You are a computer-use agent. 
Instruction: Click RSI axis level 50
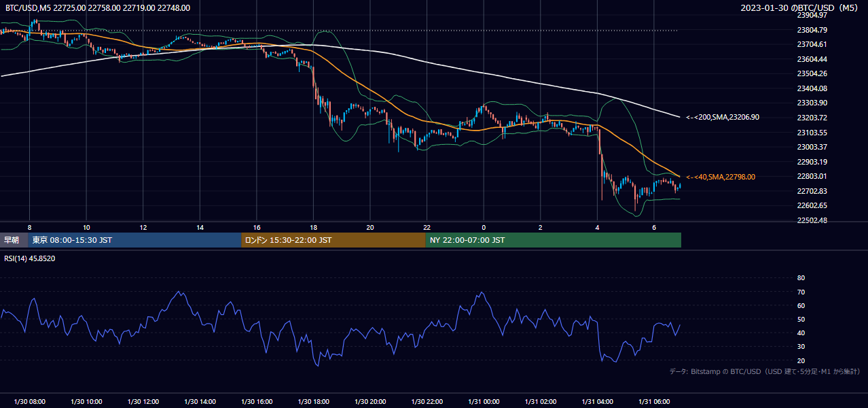pyautogui.click(x=801, y=319)
